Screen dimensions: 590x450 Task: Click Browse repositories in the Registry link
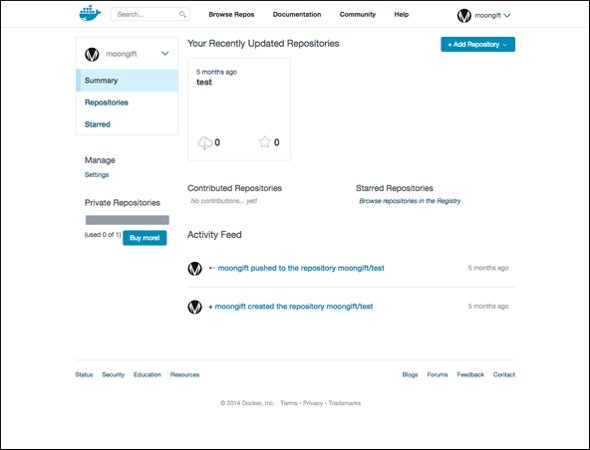pos(410,201)
